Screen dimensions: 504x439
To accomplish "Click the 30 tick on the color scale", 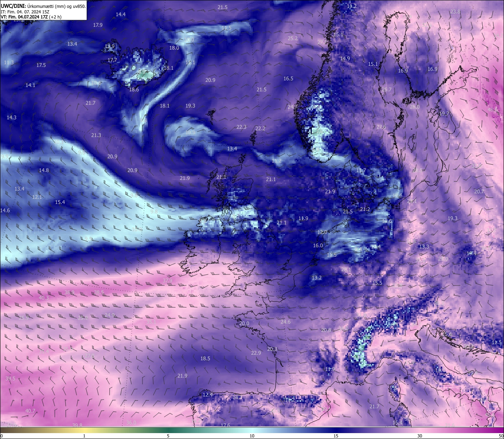I will tap(420, 436).
